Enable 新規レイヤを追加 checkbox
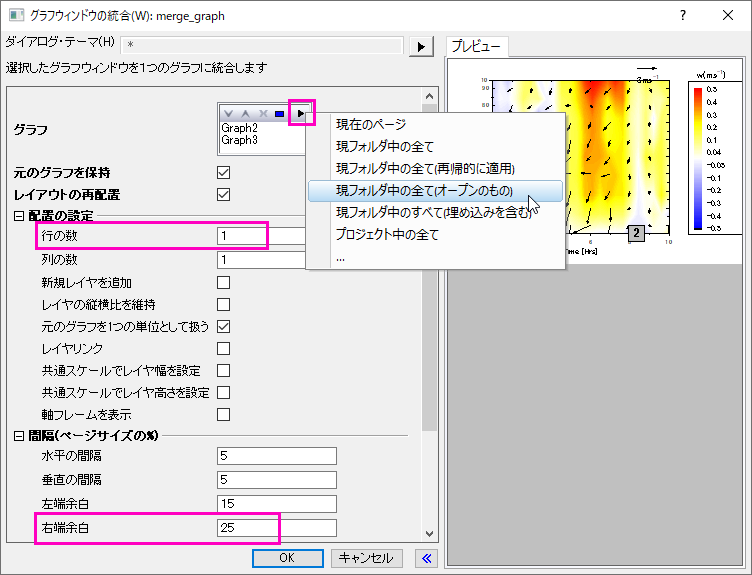752x575 pixels. (223, 282)
